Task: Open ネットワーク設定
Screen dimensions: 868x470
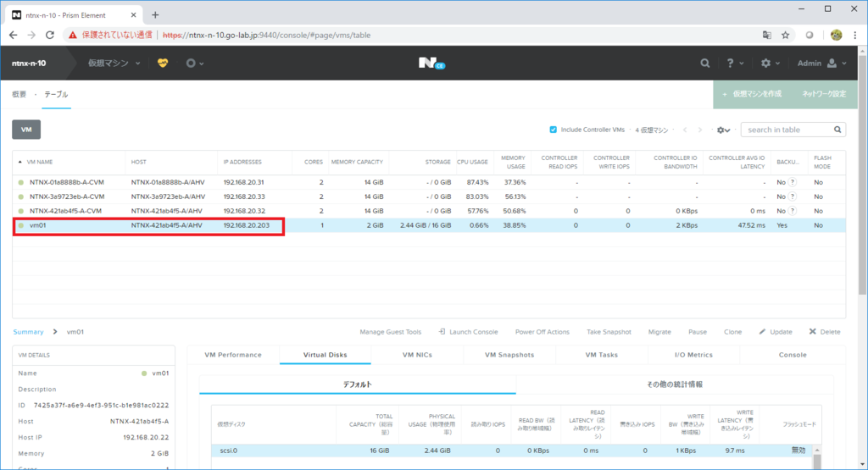Action: tap(824, 94)
